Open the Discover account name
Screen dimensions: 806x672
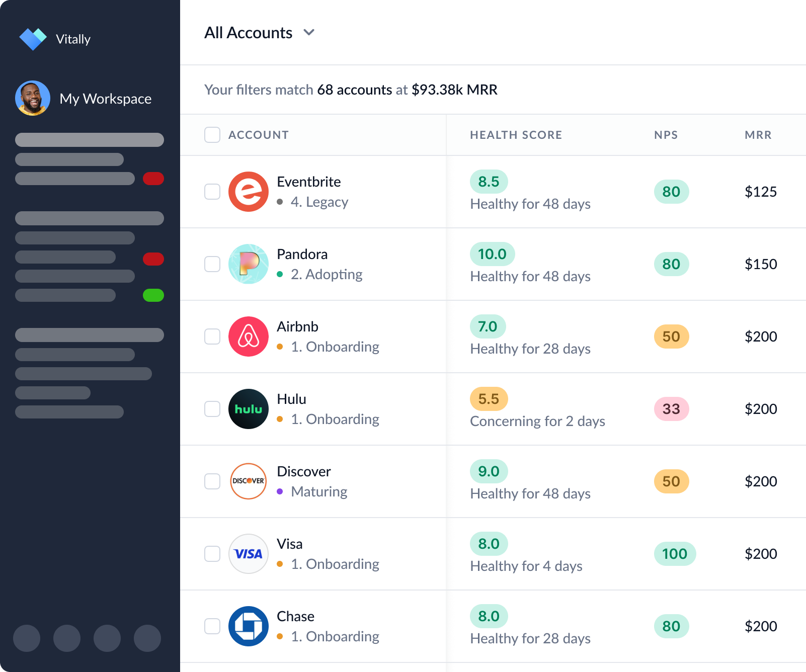[304, 471]
